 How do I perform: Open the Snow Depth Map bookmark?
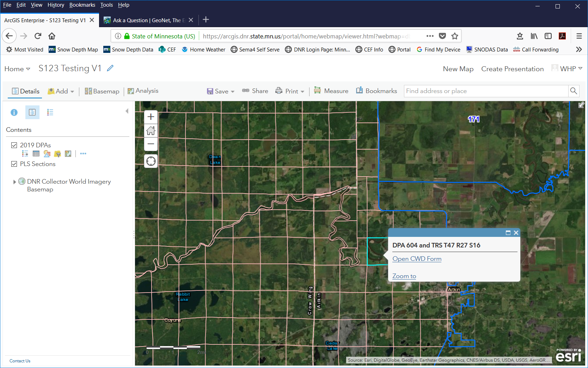click(73, 50)
